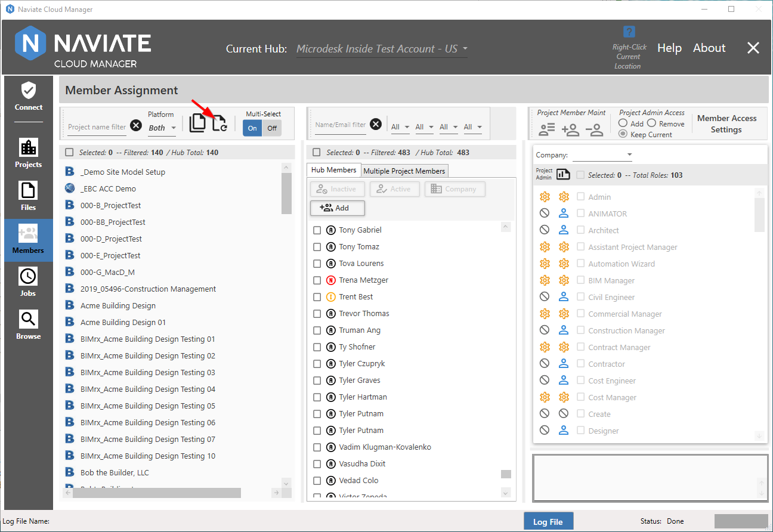Image resolution: width=773 pixels, height=532 pixels.
Task: Close the app with the white X
Action: pyautogui.click(x=753, y=48)
